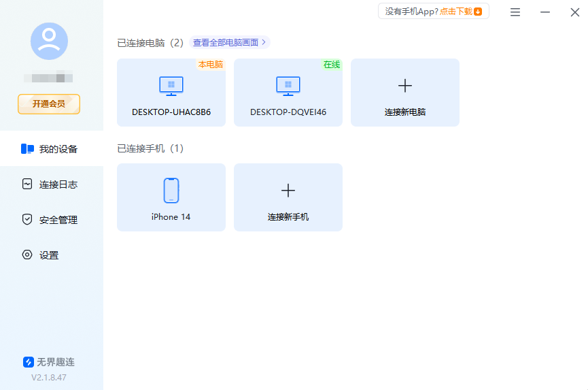Viewport: 588px width, 390px height.
Task: Click the version text V2.1.8.47
Action: pos(49,378)
